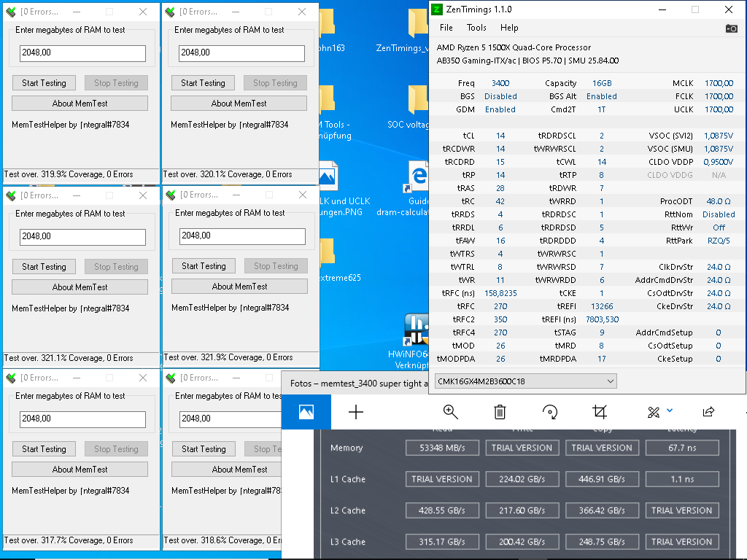Click the 53348 MB/s Memory read result
Screen dimensions: 747x560
442,448
